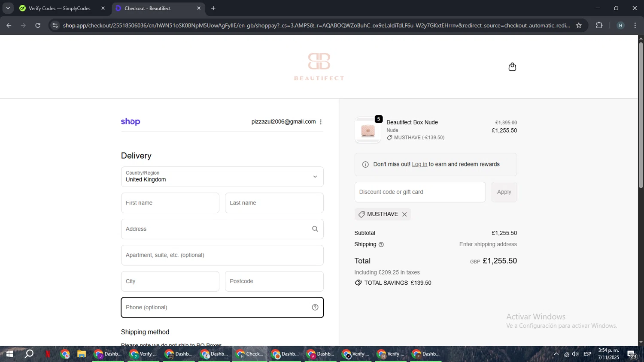The image size is (644, 362).
Task: Open the taskbar clock and date
Action: coord(608,354)
